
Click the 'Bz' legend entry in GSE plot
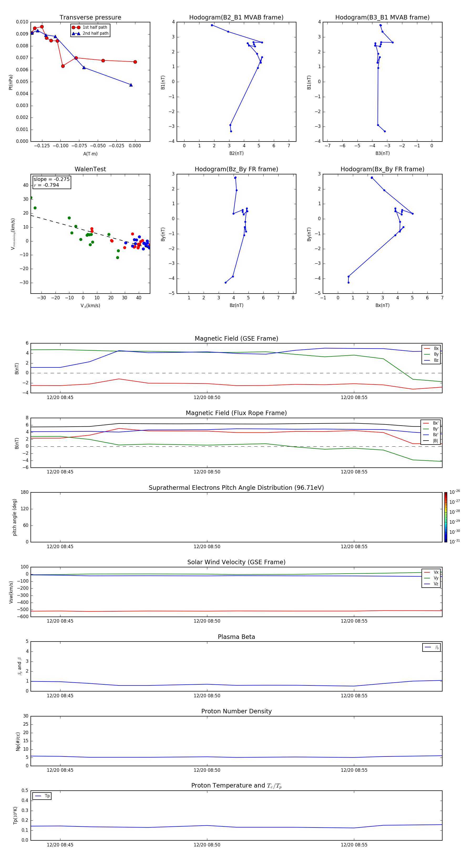pos(431,360)
